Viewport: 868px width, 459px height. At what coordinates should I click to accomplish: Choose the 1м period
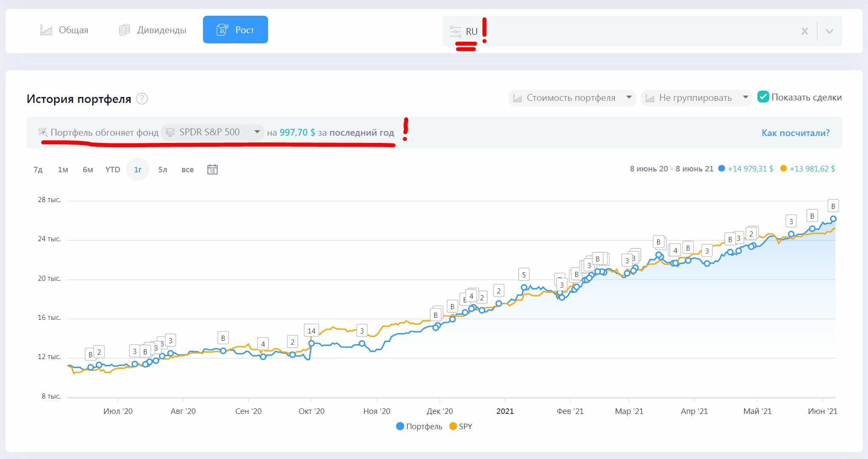pos(63,169)
